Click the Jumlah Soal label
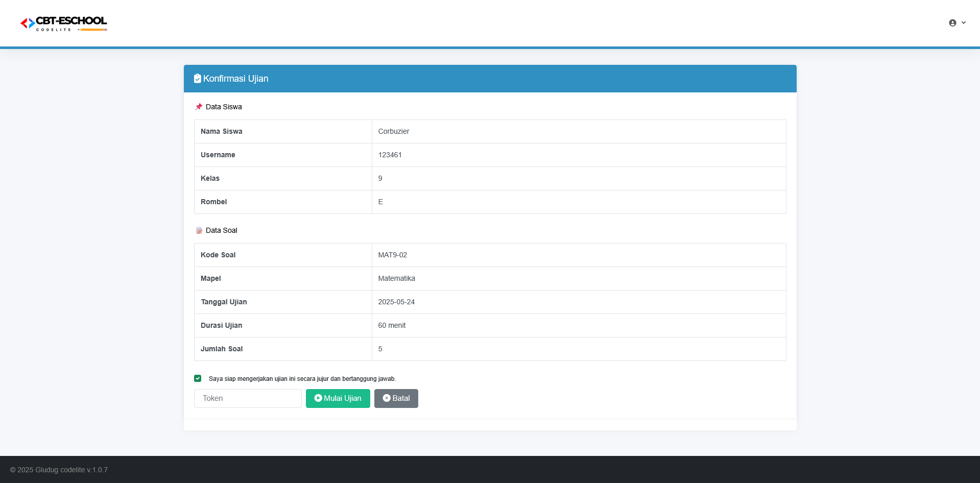980x483 pixels. click(222, 349)
